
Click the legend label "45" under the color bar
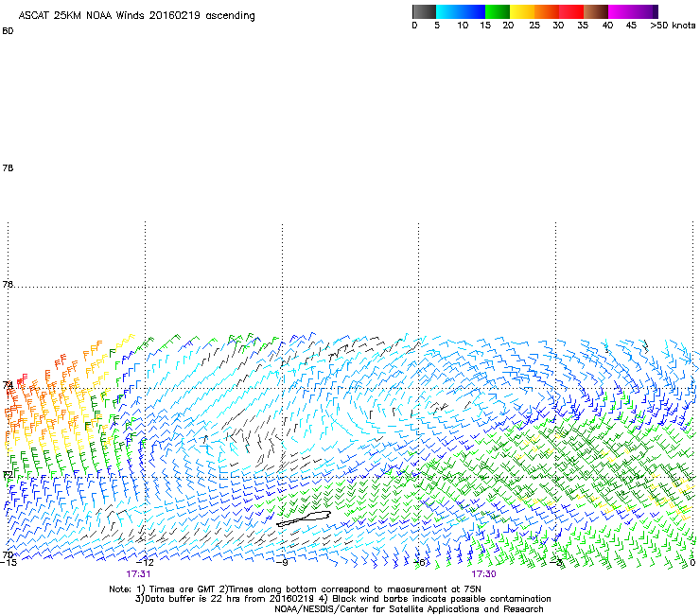[x=631, y=26]
